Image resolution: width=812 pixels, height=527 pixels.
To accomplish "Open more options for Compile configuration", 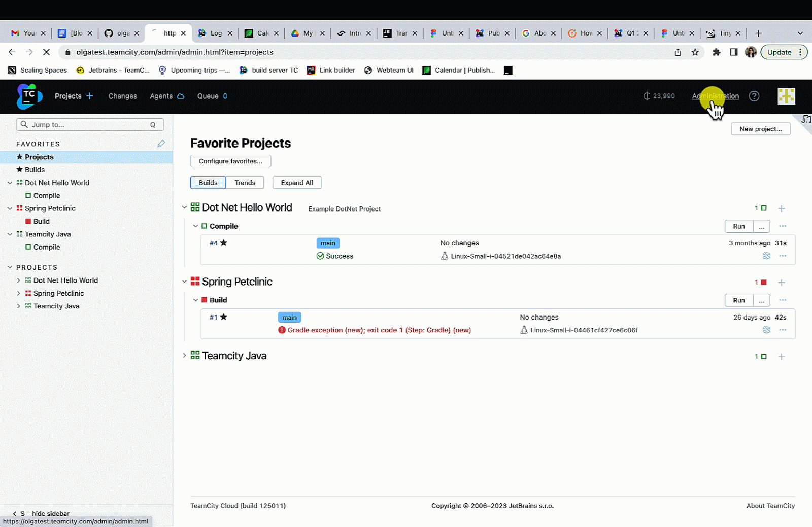I will click(x=783, y=226).
